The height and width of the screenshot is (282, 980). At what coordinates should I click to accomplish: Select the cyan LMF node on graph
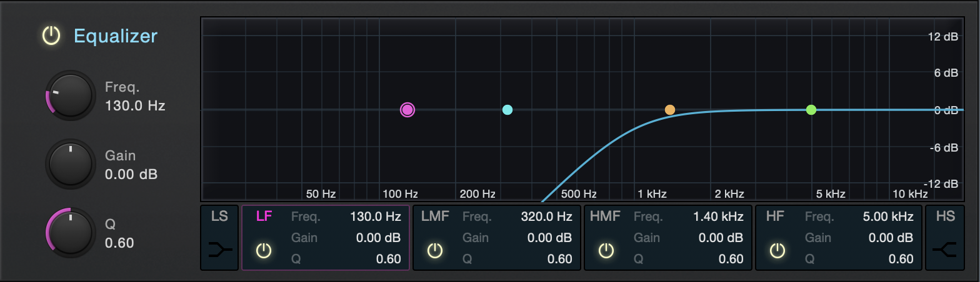pos(507,110)
